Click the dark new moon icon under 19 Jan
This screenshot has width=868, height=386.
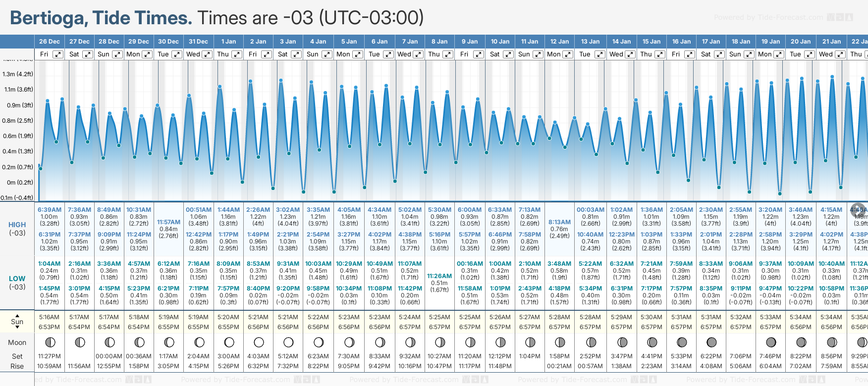tap(771, 342)
